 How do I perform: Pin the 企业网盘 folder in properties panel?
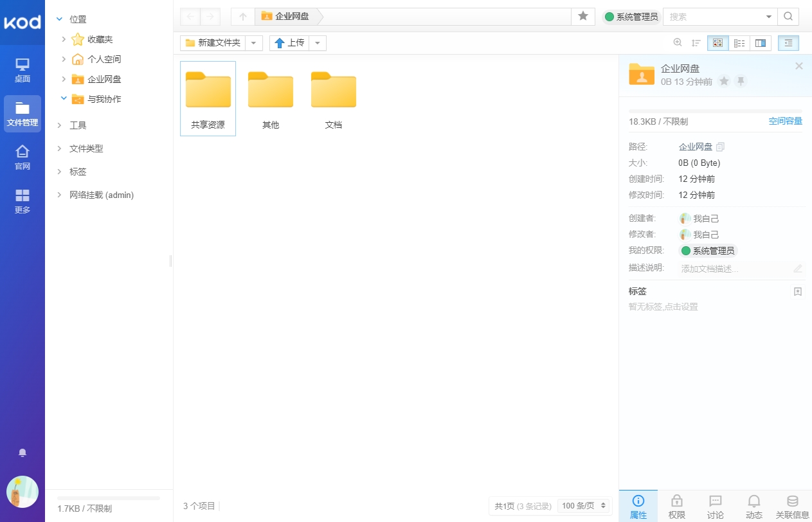(741, 82)
